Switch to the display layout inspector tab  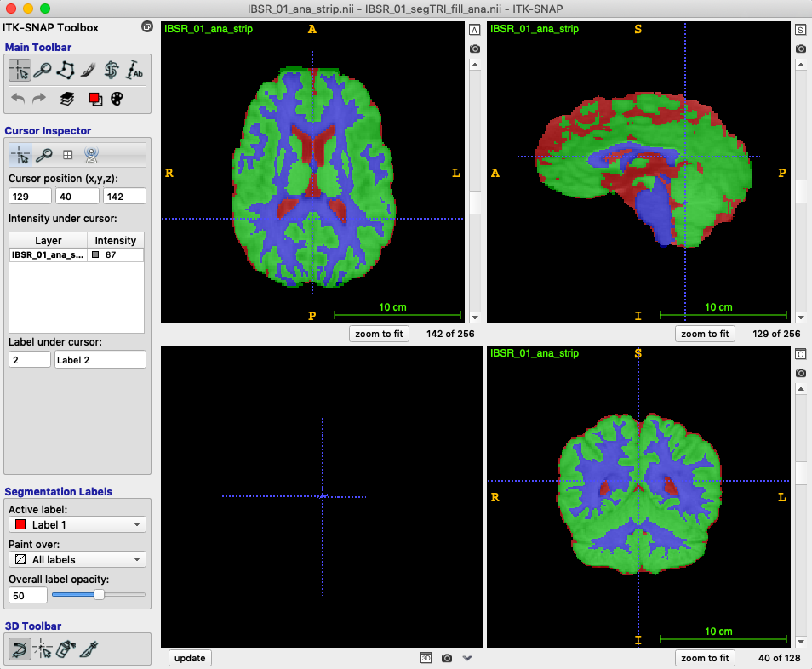coord(67,155)
